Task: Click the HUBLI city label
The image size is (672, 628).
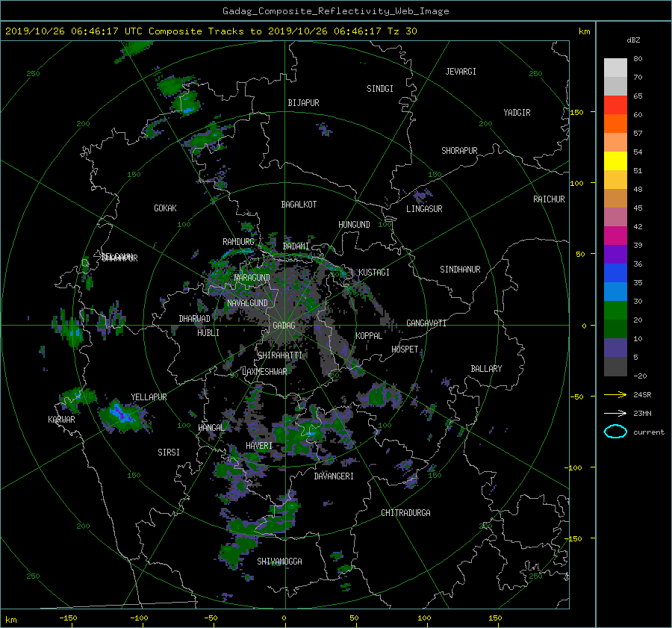Action: pyautogui.click(x=208, y=333)
